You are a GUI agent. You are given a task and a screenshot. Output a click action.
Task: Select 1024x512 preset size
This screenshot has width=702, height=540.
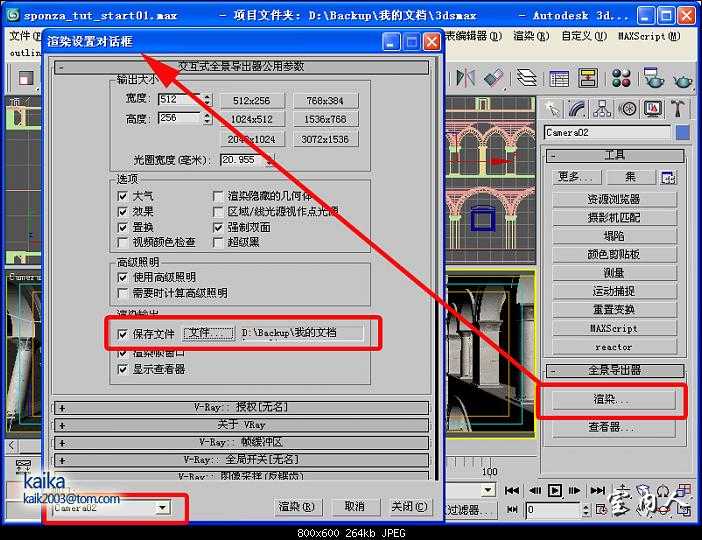(252, 120)
